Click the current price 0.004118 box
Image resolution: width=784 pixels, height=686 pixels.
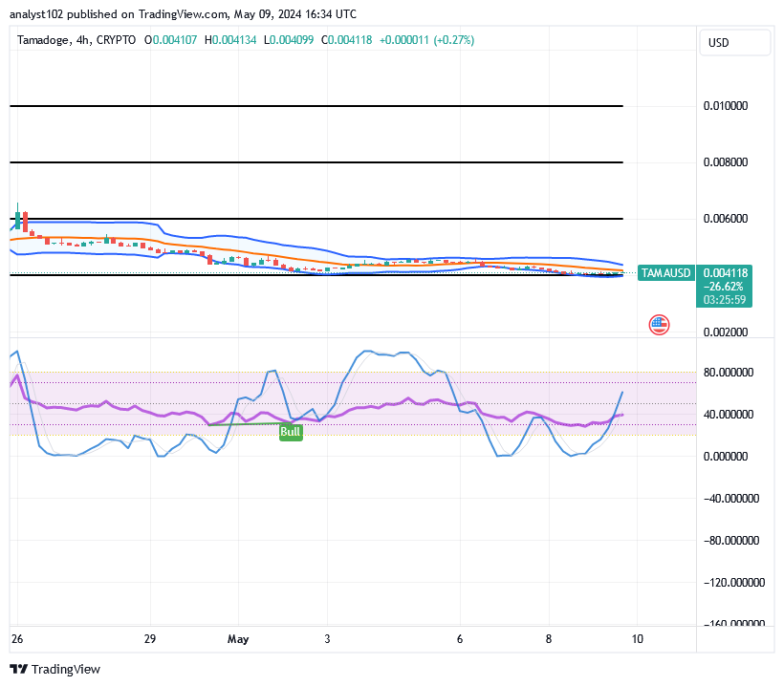[x=726, y=273]
